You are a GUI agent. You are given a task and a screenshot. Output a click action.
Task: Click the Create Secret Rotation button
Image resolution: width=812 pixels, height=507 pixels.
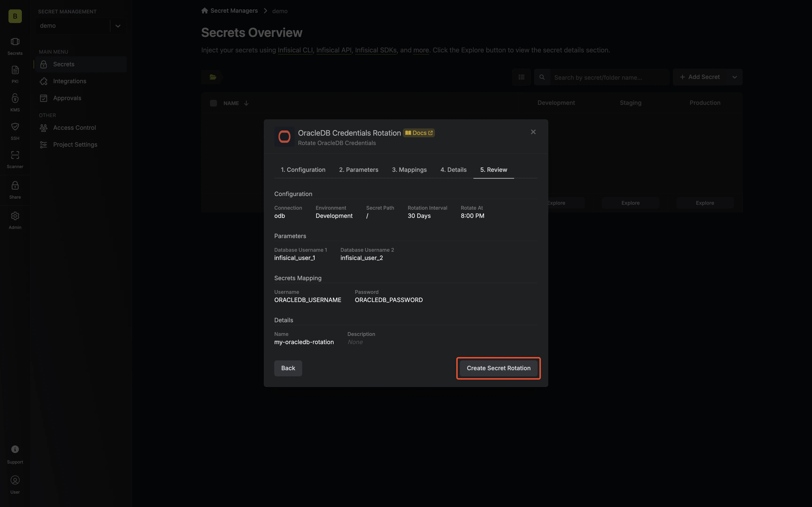pyautogui.click(x=498, y=368)
